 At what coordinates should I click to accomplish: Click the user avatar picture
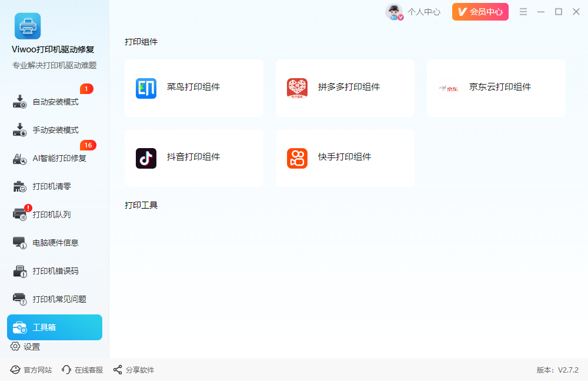tap(394, 12)
